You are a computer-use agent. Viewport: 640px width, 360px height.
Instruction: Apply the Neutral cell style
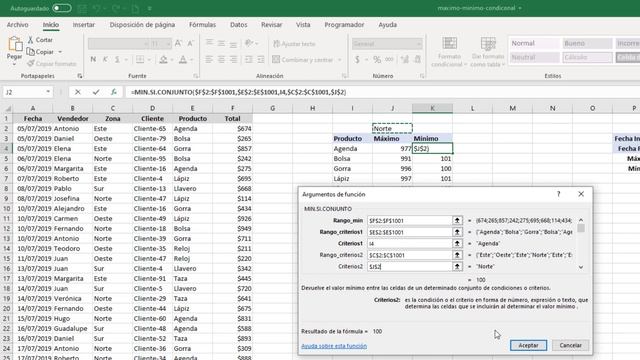point(533,57)
